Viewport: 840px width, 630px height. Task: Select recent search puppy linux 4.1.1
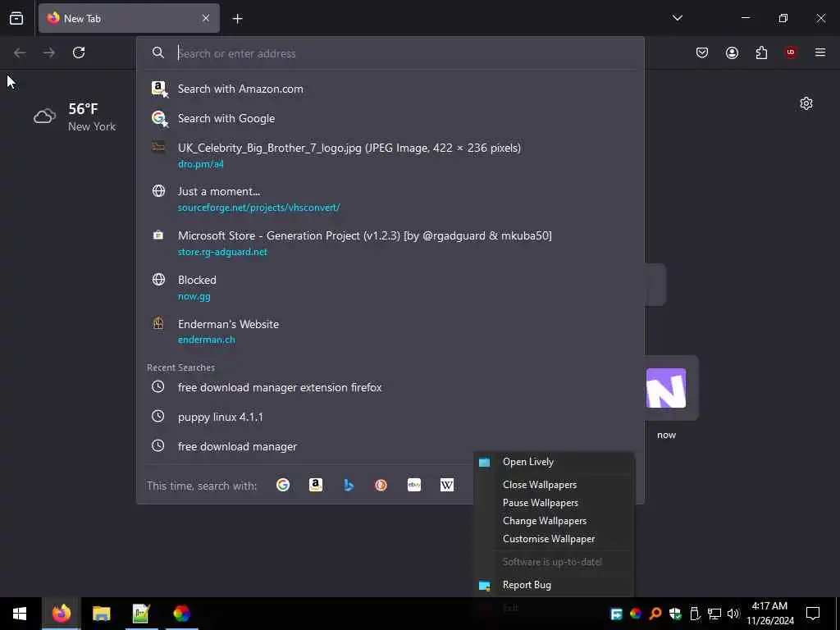(x=390, y=417)
